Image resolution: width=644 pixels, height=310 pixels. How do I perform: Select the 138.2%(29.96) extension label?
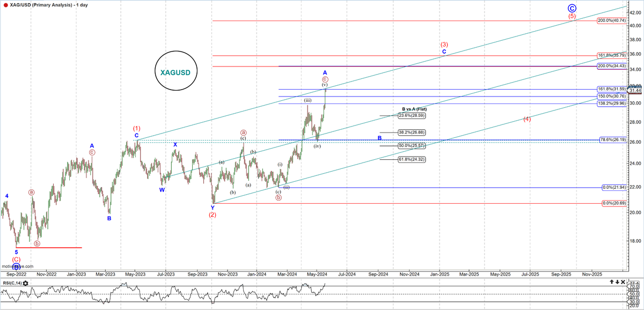coord(611,103)
